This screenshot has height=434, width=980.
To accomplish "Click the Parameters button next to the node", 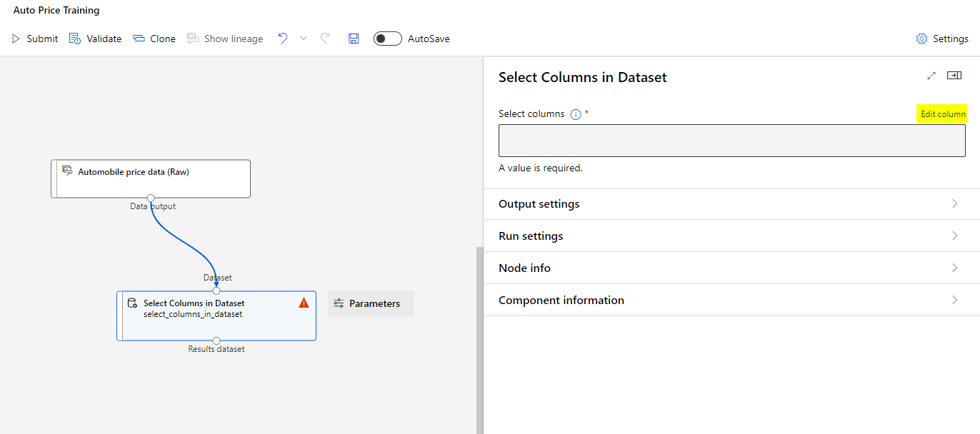I will pyautogui.click(x=370, y=303).
